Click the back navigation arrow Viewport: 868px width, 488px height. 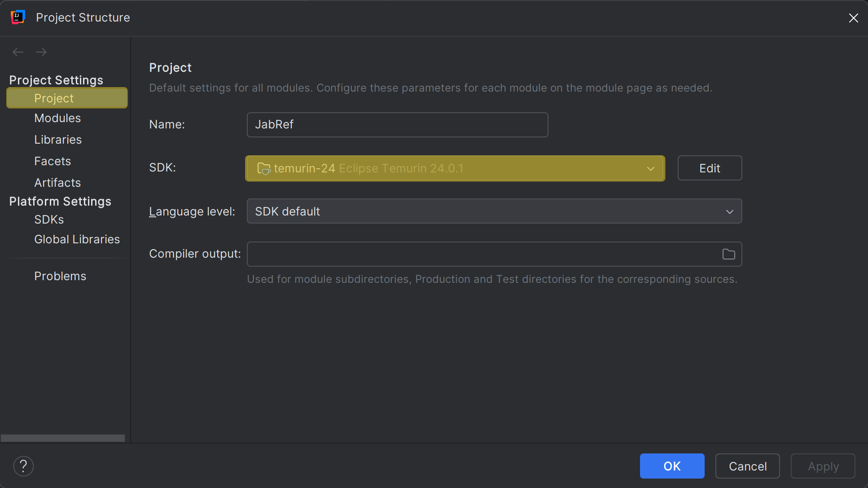(x=18, y=52)
